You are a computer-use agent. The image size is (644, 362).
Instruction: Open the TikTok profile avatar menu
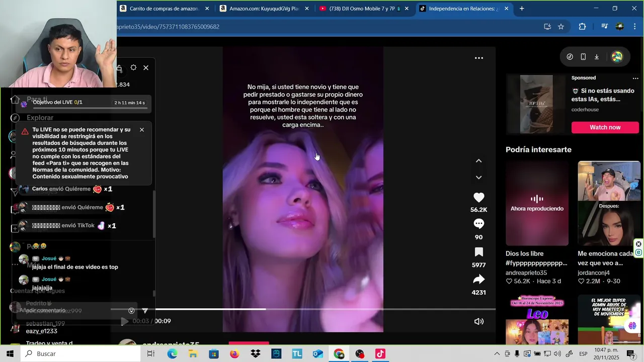click(x=617, y=57)
